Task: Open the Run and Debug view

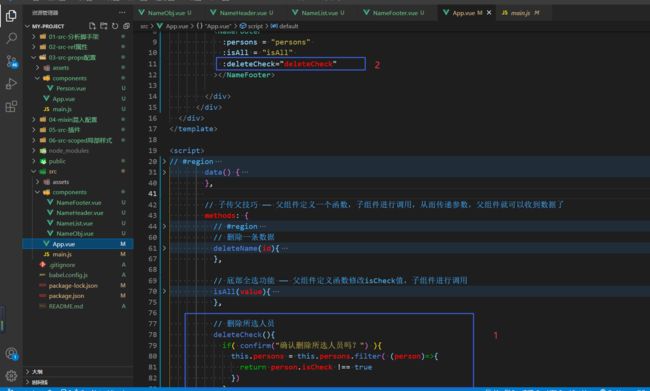Action: tap(11, 84)
